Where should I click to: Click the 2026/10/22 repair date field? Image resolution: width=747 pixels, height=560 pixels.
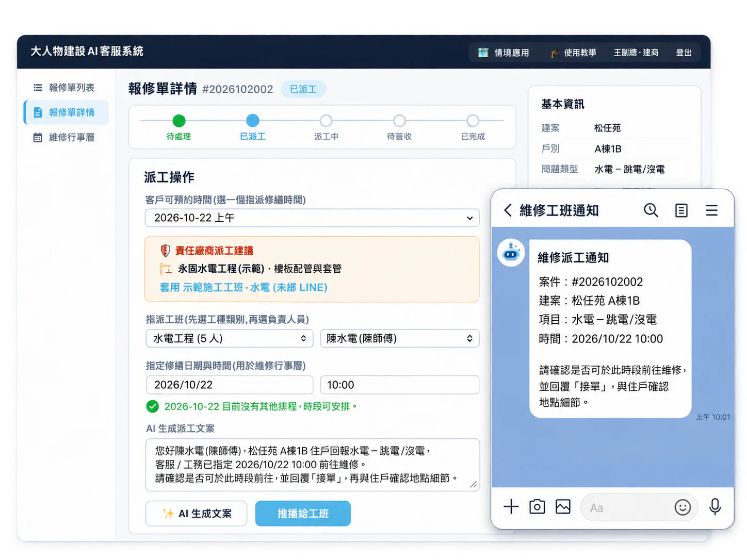click(x=230, y=385)
